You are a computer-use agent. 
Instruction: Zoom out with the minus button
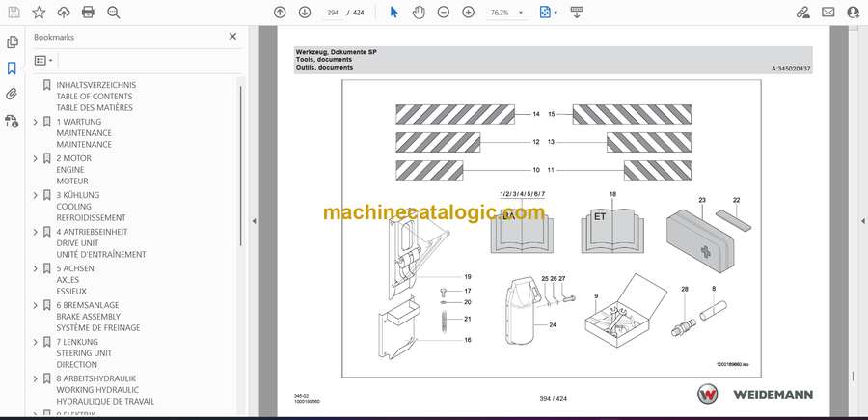coord(443,12)
